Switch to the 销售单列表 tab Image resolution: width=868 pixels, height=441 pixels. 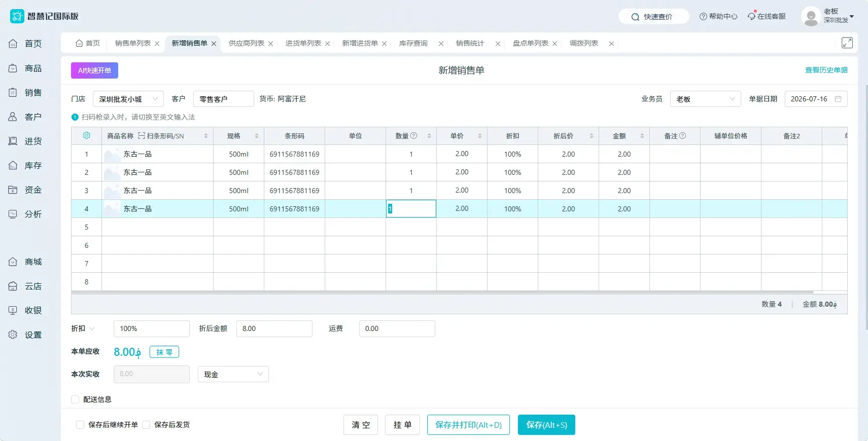tap(133, 43)
